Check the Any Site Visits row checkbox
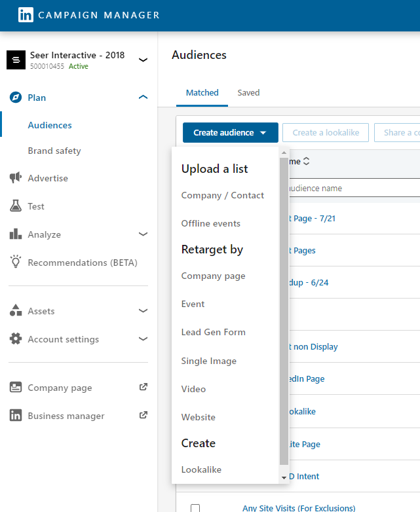 pyautogui.click(x=195, y=508)
